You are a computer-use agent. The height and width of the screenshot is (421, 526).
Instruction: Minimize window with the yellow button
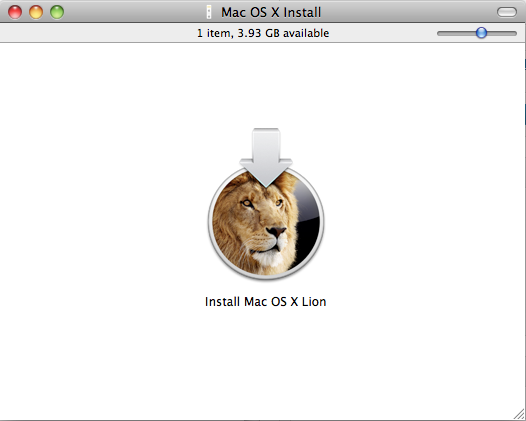tap(36, 12)
